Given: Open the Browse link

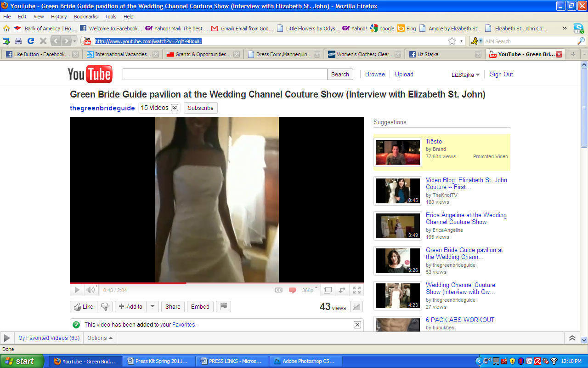Looking at the screenshot, I should pos(375,74).
